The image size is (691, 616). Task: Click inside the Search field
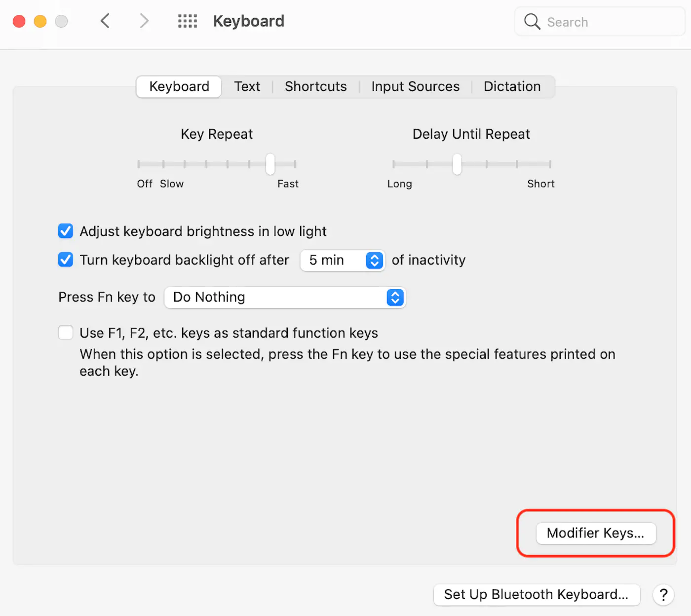[592, 21]
